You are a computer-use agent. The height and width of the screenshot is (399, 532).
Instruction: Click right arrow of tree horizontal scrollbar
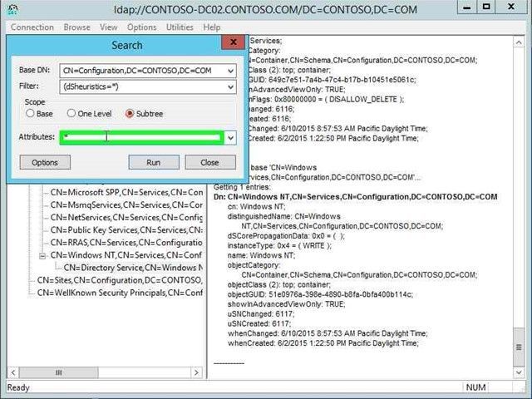coord(196,372)
